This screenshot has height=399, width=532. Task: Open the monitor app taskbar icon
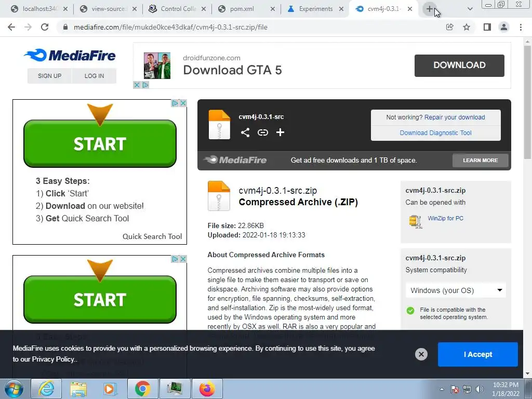[175, 389]
